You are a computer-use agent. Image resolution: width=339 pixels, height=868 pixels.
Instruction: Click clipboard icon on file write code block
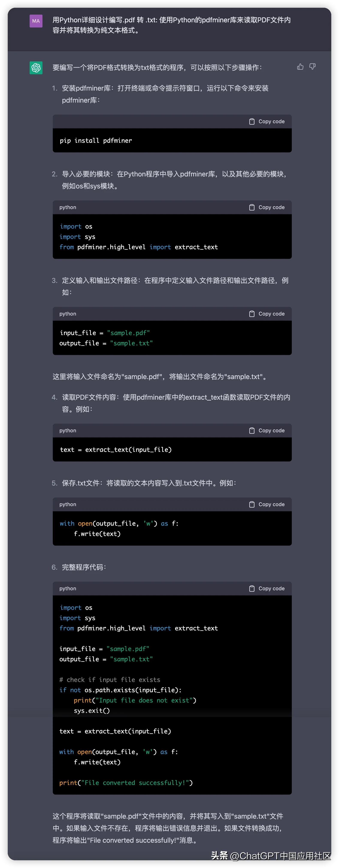pos(252,504)
